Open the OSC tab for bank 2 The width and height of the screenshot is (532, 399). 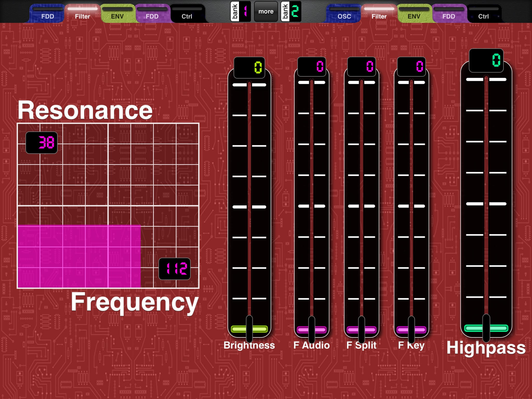pyautogui.click(x=344, y=14)
